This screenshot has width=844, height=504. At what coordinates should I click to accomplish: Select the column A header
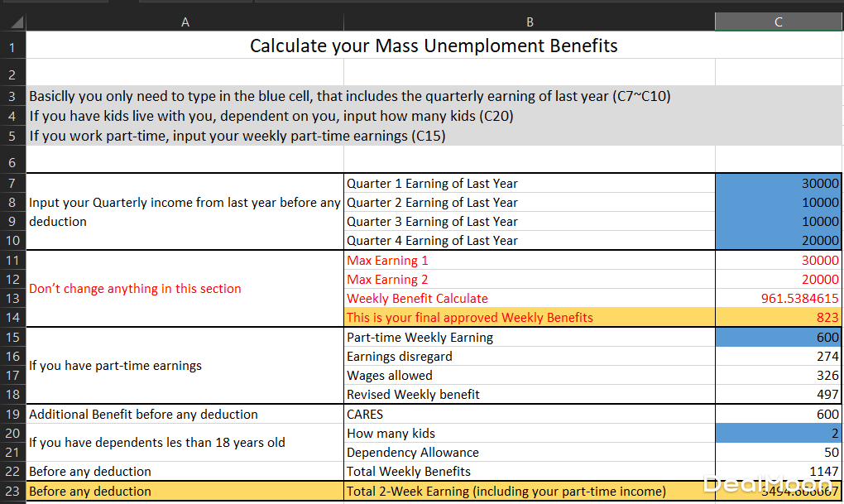click(185, 22)
